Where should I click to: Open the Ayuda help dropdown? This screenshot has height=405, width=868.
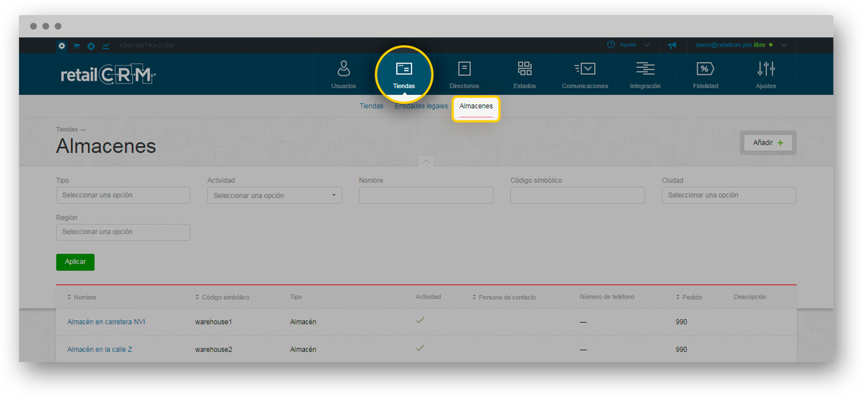coord(628,45)
